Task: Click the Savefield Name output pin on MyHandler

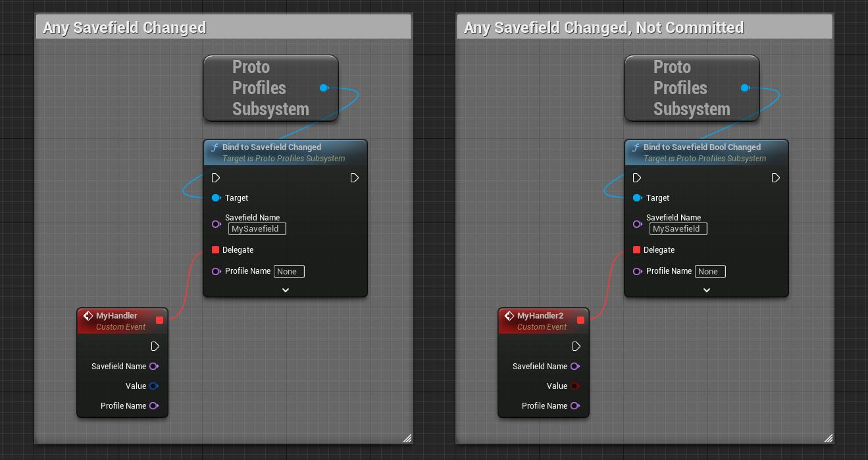Action: point(153,367)
